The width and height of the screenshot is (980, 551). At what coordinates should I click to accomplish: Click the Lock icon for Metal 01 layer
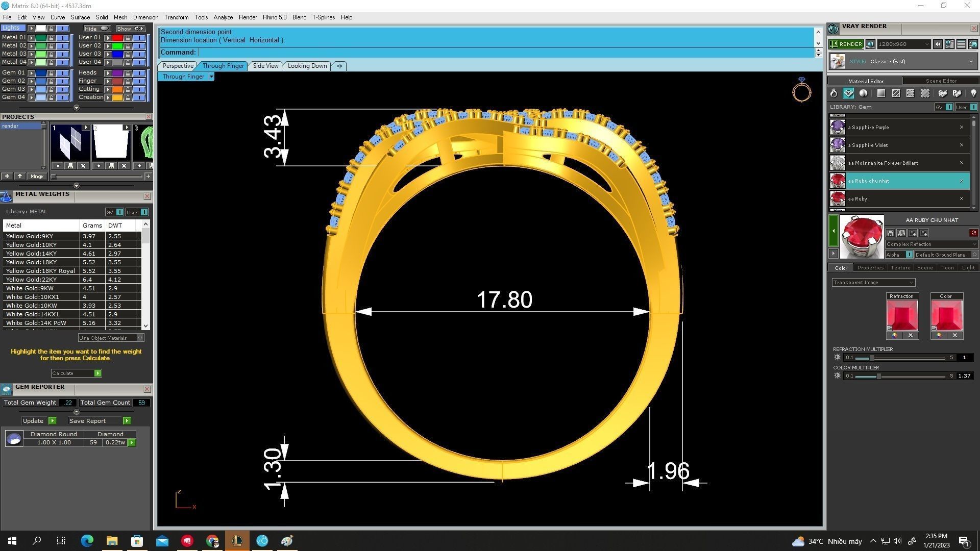coord(51,38)
